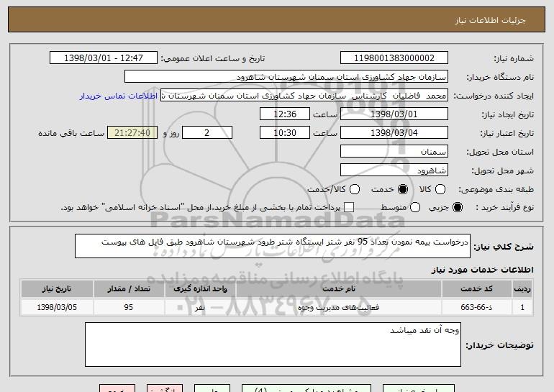Click the remaining days field showing 2

coord(207,133)
